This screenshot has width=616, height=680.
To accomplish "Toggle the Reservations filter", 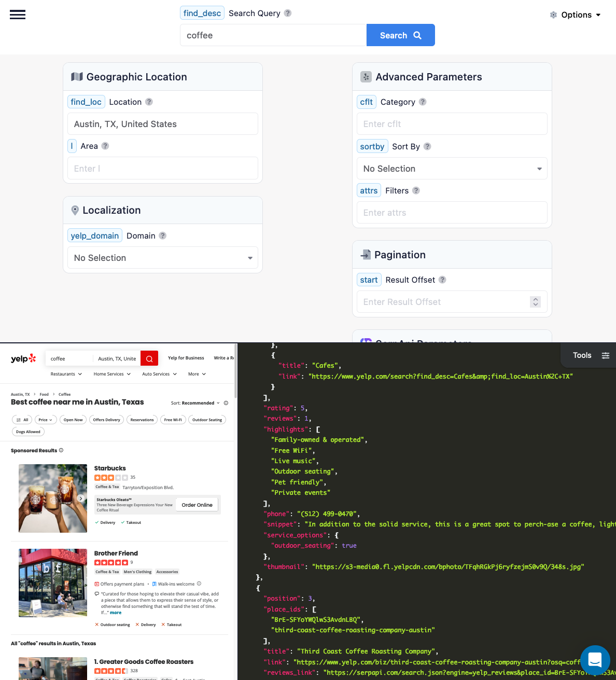I will (x=142, y=420).
